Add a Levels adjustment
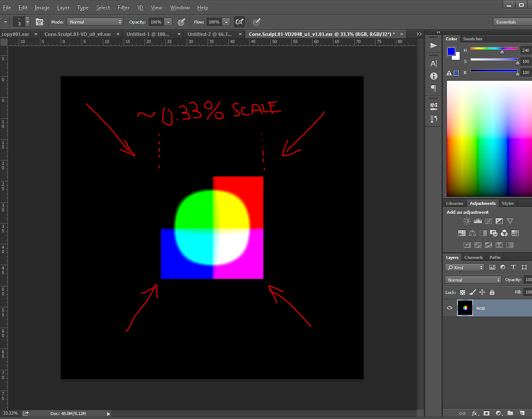Viewport: 532px width, 419px height. coord(478,221)
